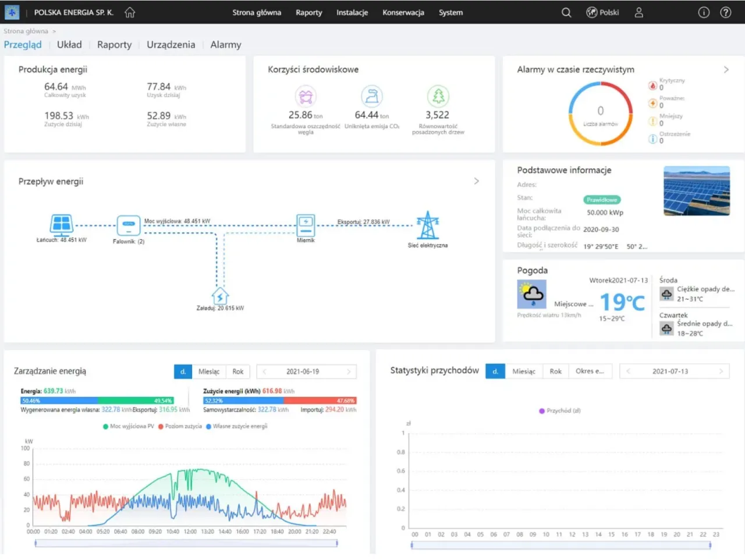Screen dimensions: 745x560
Task: Open the user account icon
Action: point(638,12)
